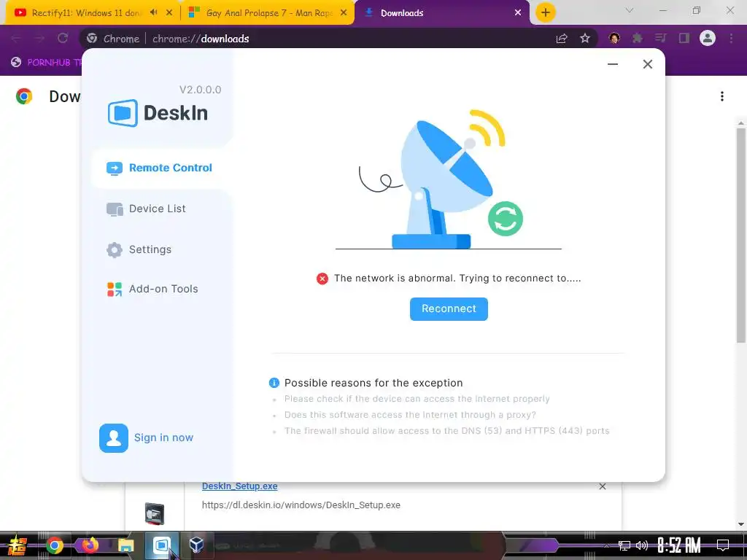Click the DeskIn logo icon
Screen dimensions: 747x560
pos(123,113)
